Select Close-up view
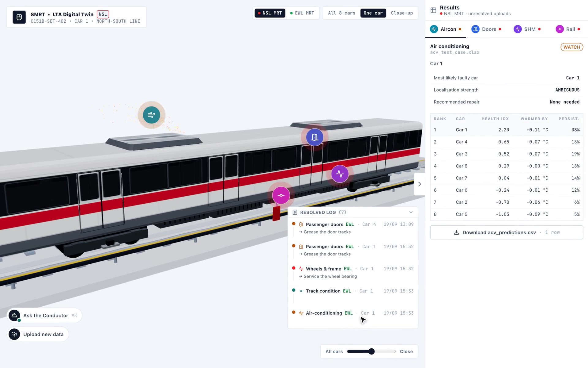Viewport: 588px width, 368px height. [x=402, y=13]
